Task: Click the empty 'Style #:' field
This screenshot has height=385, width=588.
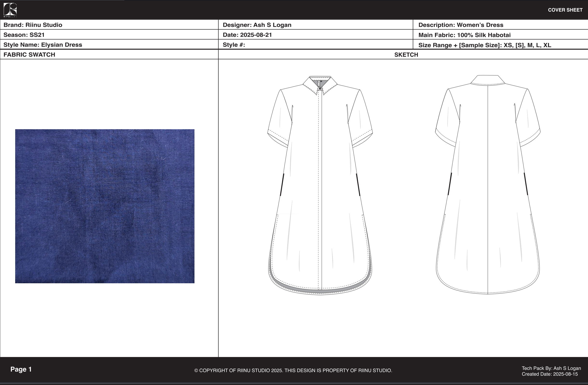Action: pyautogui.click(x=316, y=45)
